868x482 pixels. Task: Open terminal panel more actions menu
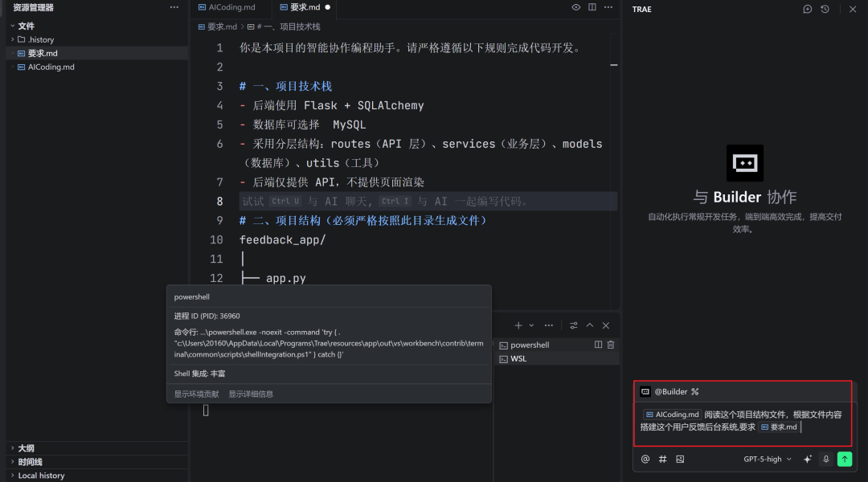point(549,325)
